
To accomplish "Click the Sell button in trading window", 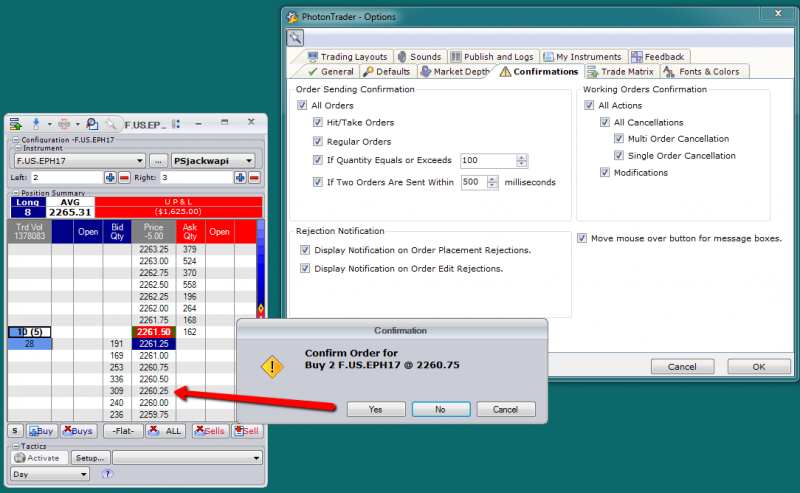I will pos(246,431).
